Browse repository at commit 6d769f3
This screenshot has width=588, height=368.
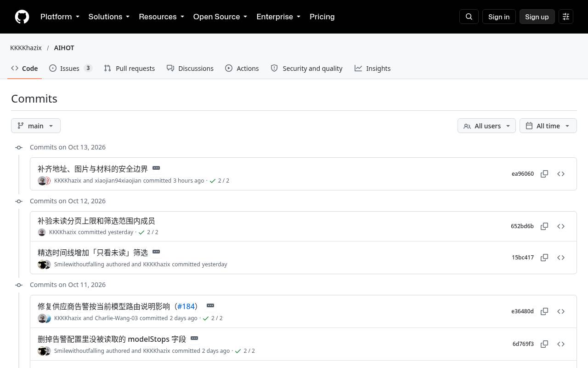561,344
